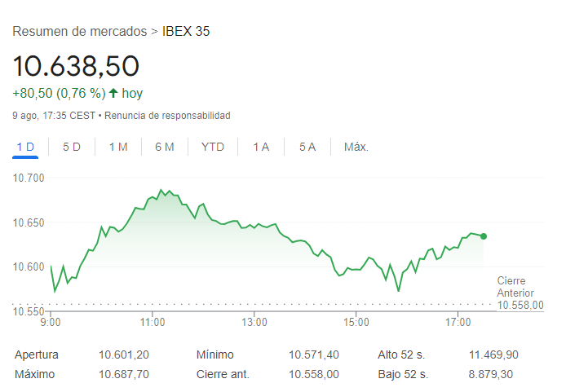Click the chart peak near 11:00
The height and width of the screenshot is (392, 566).
pyautogui.click(x=161, y=190)
